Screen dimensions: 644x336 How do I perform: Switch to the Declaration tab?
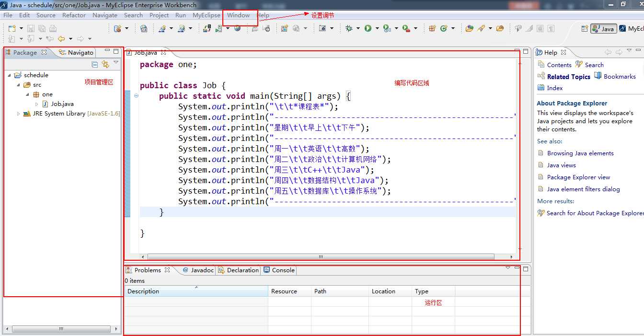click(238, 270)
